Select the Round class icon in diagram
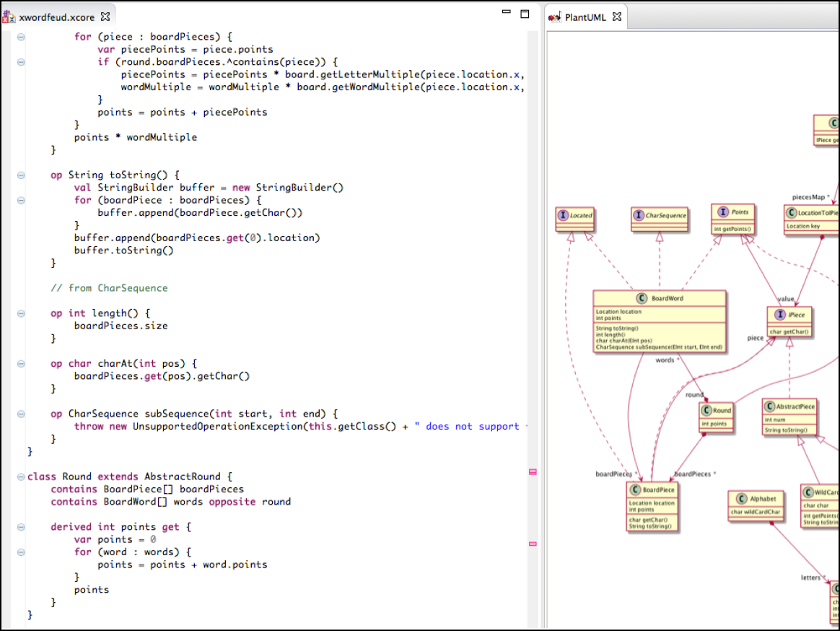The width and height of the screenshot is (840, 631). pyautogui.click(x=706, y=410)
